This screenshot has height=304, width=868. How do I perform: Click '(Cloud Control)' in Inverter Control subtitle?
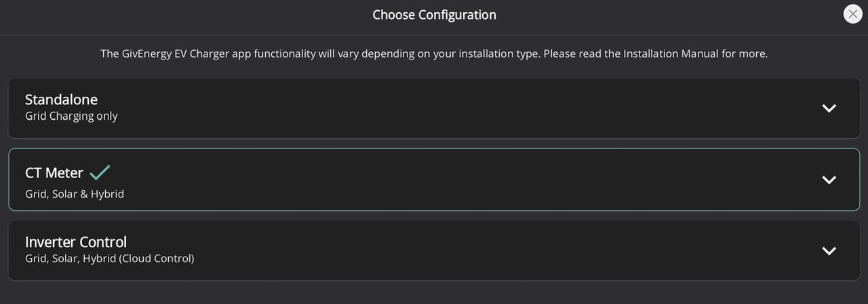[x=157, y=258]
